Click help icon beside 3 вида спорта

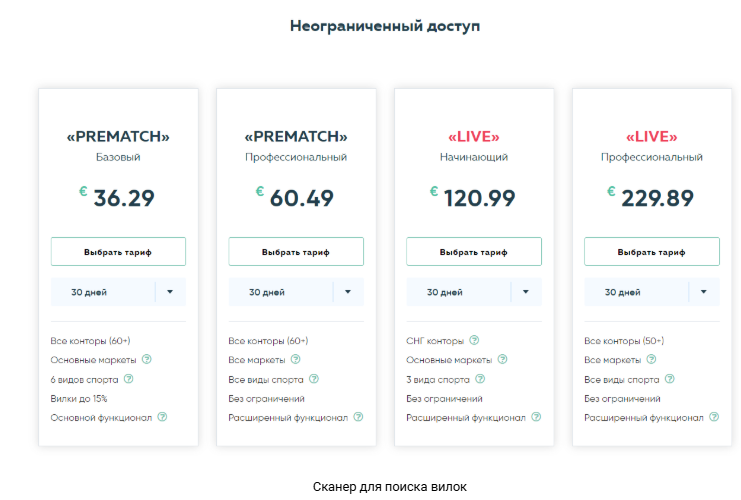click(x=480, y=379)
